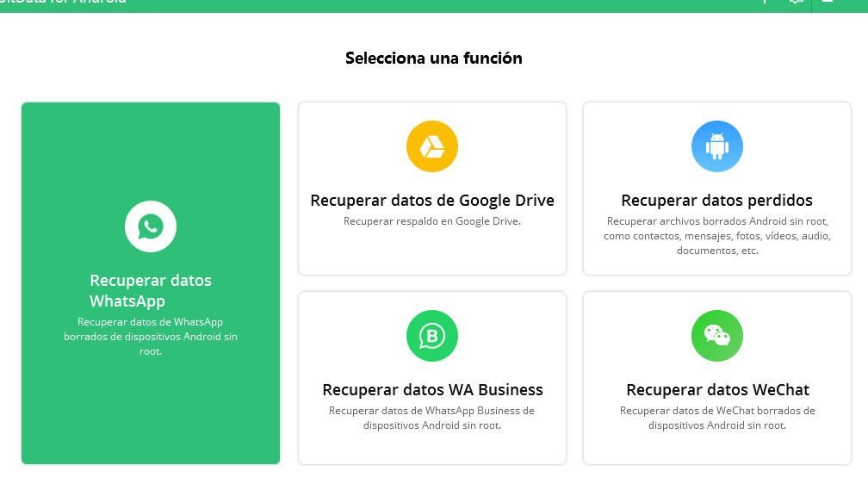Screen dimensions: 868x496
Task: Choose "Recuperar datos de Google Drive" title
Action: 432,201
